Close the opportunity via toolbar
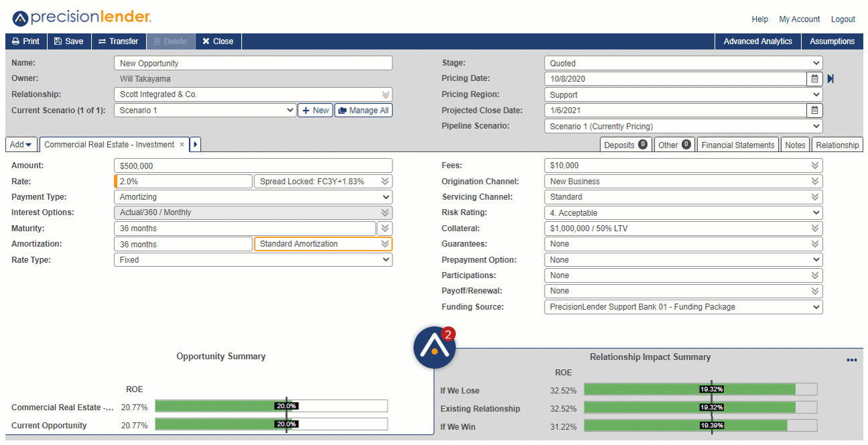This screenshot has height=445, width=868. click(218, 42)
